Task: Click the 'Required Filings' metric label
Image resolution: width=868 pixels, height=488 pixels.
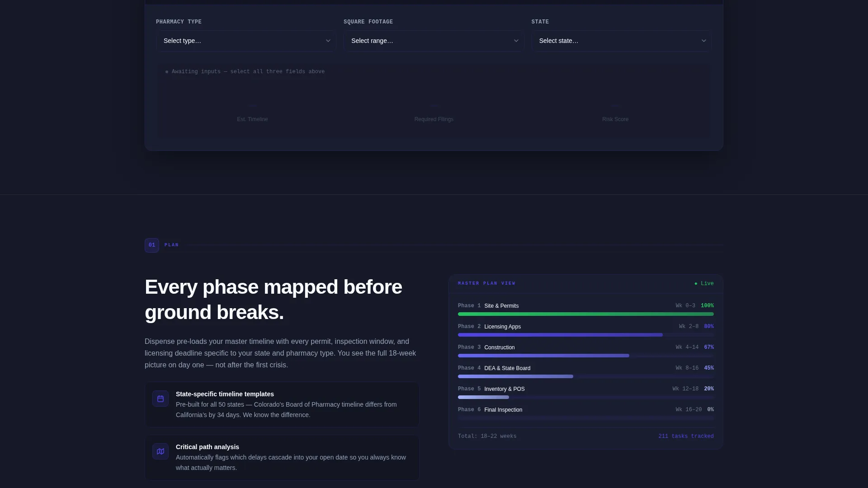Action: coord(434,119)
